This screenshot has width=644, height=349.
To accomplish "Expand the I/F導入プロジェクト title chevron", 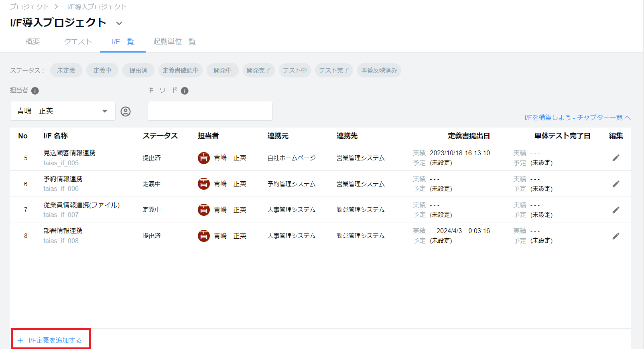I will [119, 23].
